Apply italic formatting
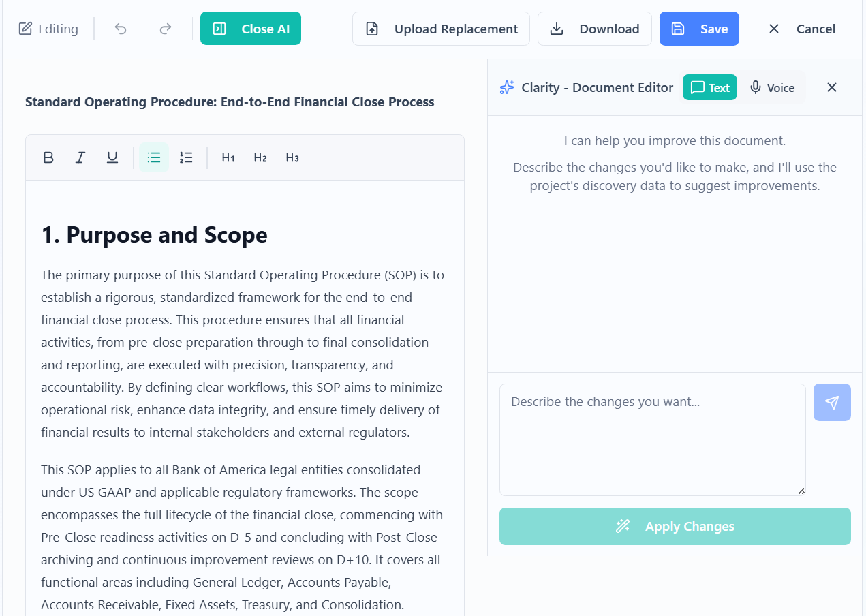Image resolution: width=866 pixels, height=616 pixels. click(x=80, y=157)
